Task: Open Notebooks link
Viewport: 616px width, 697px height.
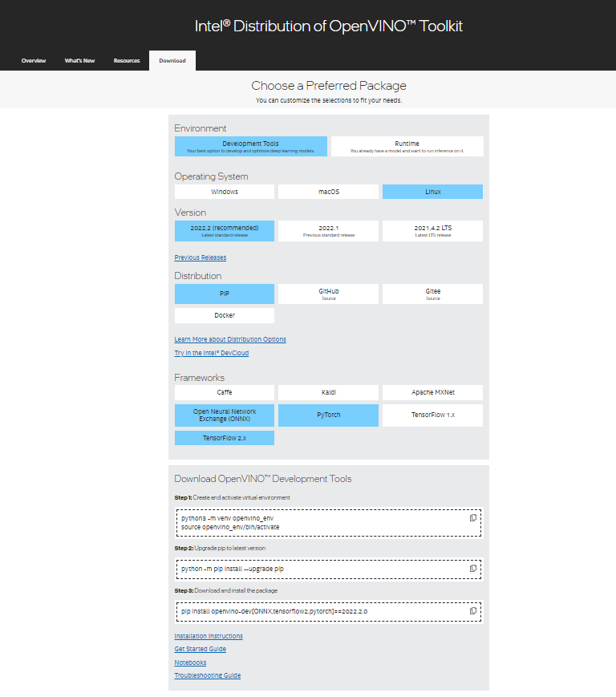Action: 190,663
